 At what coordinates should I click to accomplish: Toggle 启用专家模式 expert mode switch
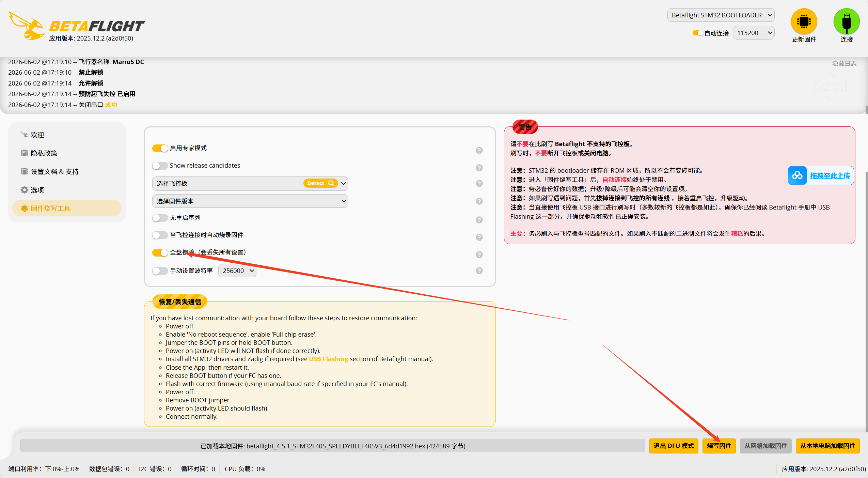[x=160, y=148]
